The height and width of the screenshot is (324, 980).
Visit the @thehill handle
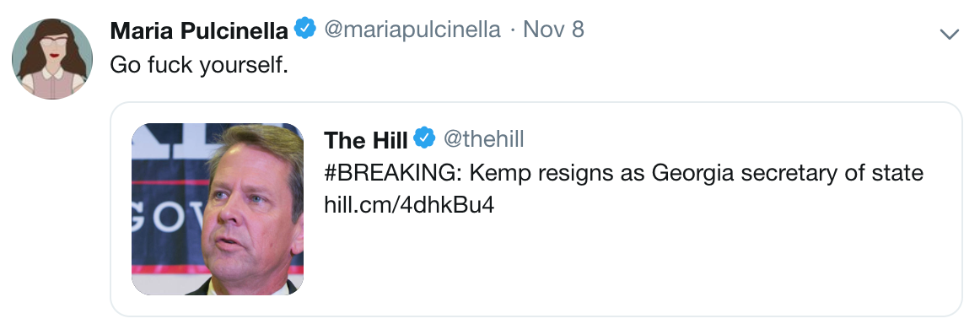483,139
